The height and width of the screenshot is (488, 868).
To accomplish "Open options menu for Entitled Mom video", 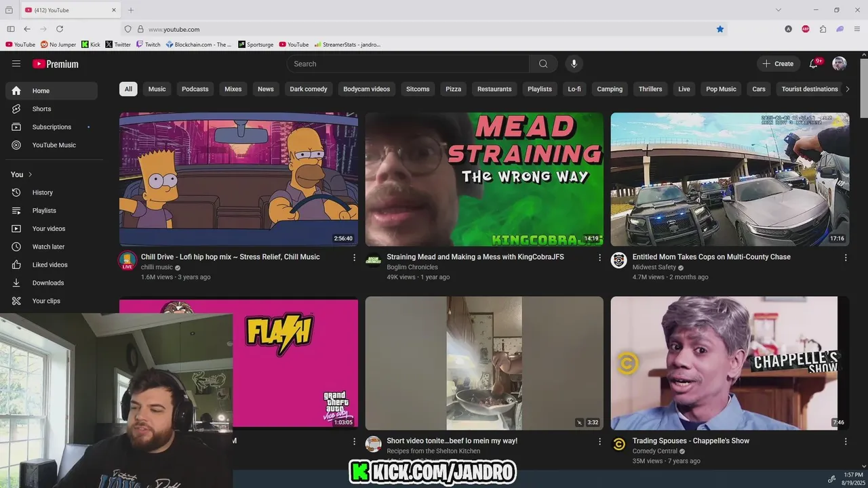I will pos(845,258).
